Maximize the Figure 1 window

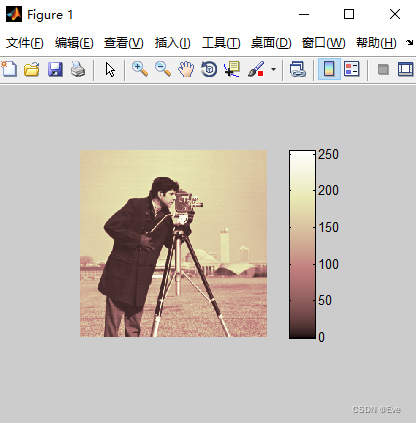(349, 14)
